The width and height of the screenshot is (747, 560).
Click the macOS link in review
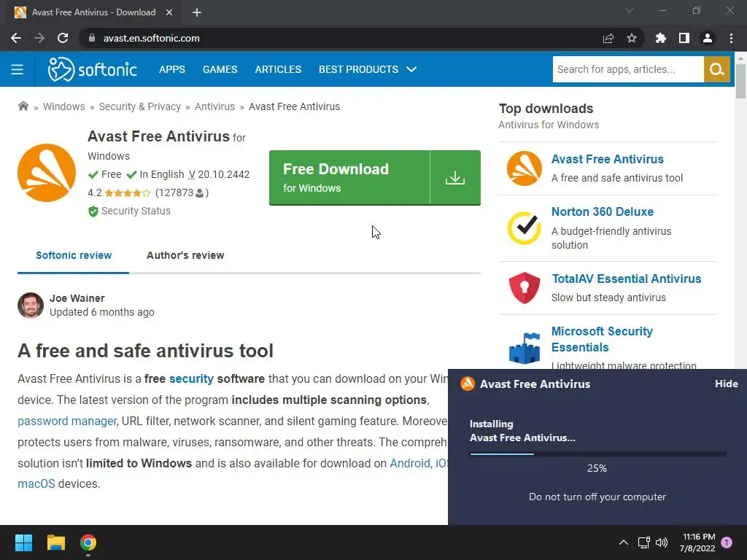pyautogui.click(x=36, y=484)
